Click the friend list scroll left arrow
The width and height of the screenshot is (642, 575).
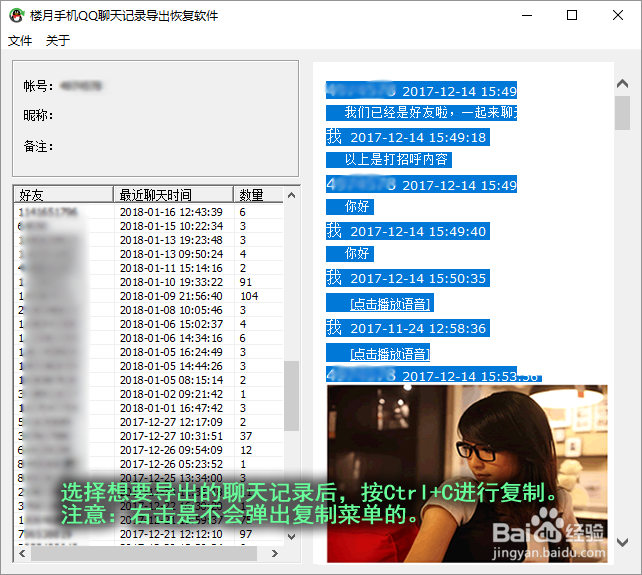(x=22, y=554)
